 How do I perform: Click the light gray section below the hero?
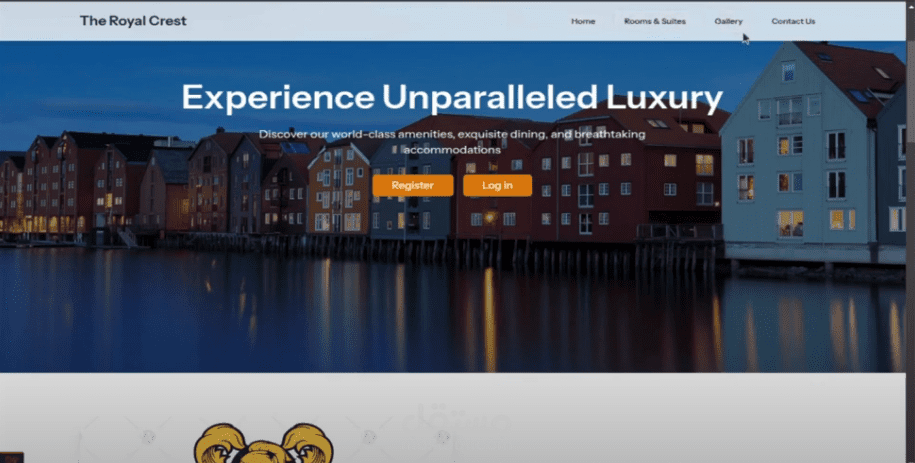click(642, 417)
